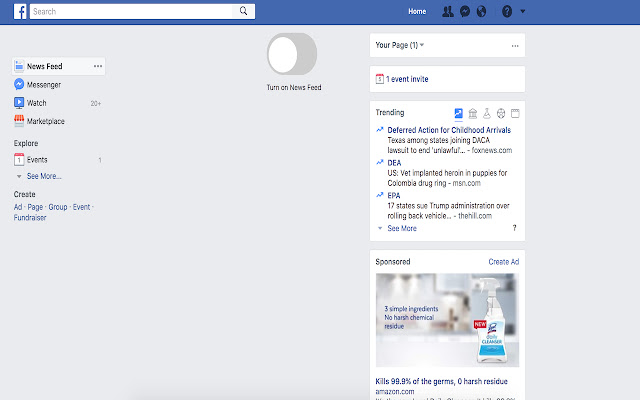Select the Entertainment trending category icon
Viewport: 640px width, 400px height.
click(x=515, y=113)
